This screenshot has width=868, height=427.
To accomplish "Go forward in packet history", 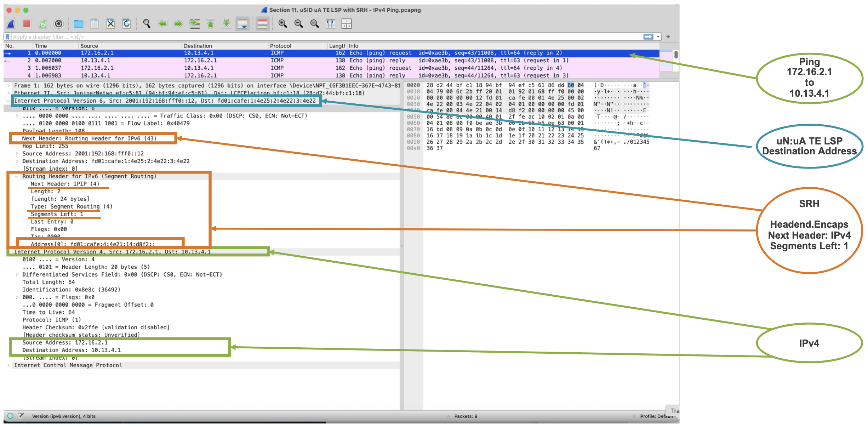I will point(178,24).
